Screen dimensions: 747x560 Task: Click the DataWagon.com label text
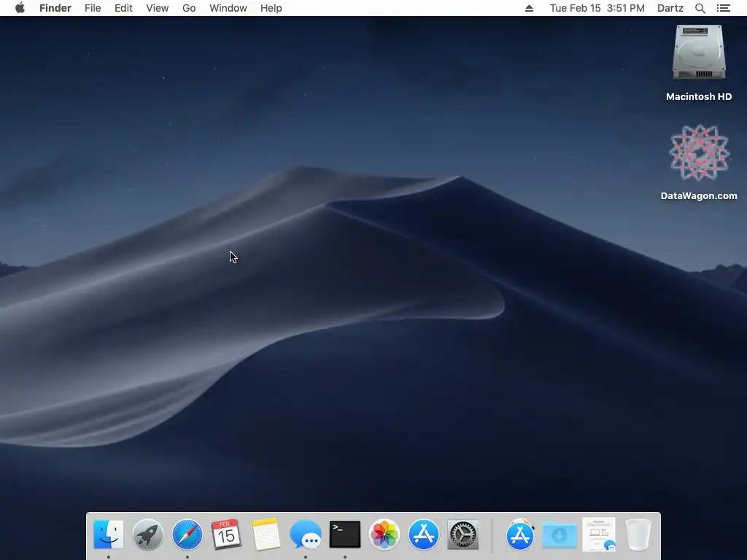click(x=699, y=195)
